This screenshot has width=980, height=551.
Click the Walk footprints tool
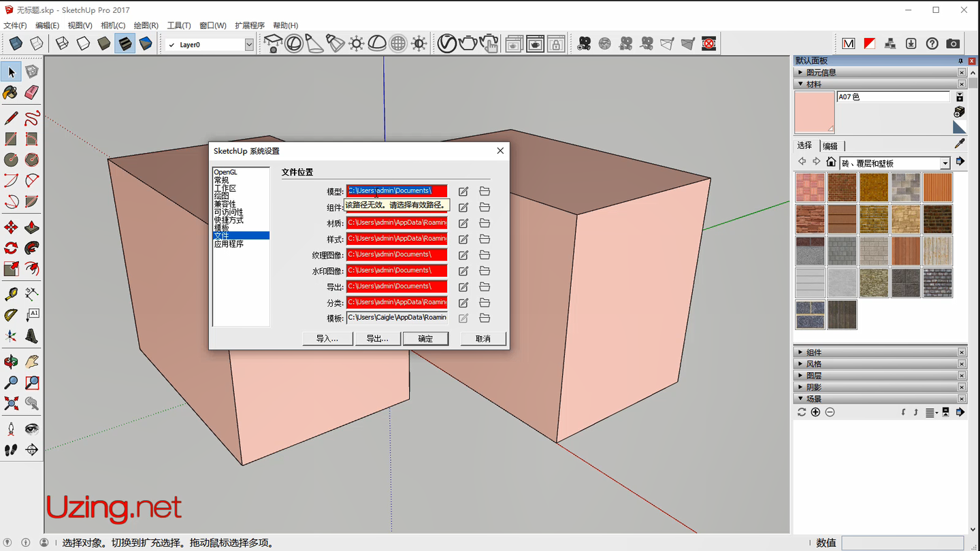point(11,450)
